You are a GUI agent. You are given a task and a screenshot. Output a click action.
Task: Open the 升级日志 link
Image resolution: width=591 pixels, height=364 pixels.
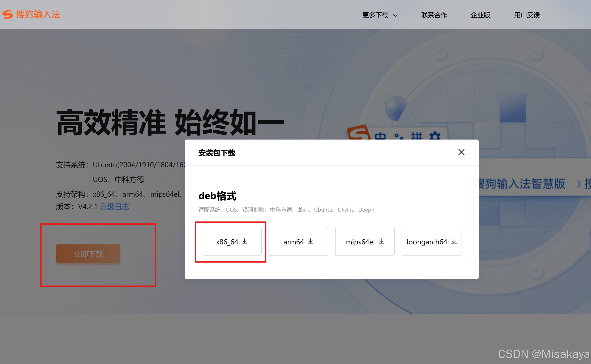tap(114, 207)
